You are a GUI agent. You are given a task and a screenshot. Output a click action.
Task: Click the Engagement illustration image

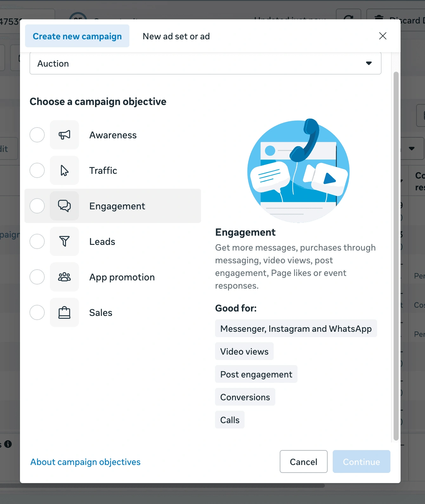[298, 171]
